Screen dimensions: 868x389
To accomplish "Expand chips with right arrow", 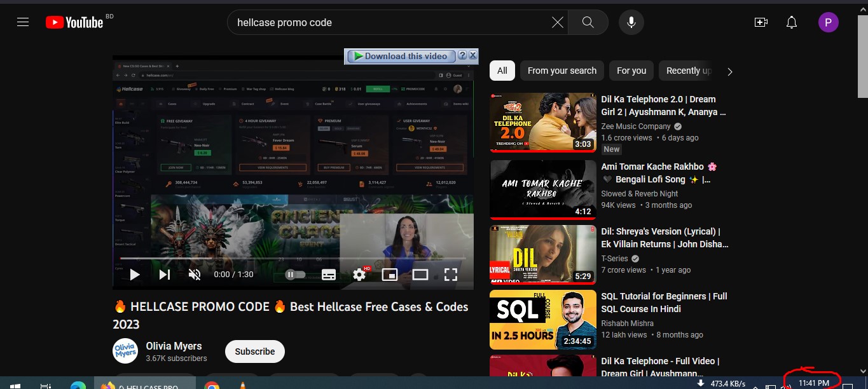I will [x=729, y=71].
